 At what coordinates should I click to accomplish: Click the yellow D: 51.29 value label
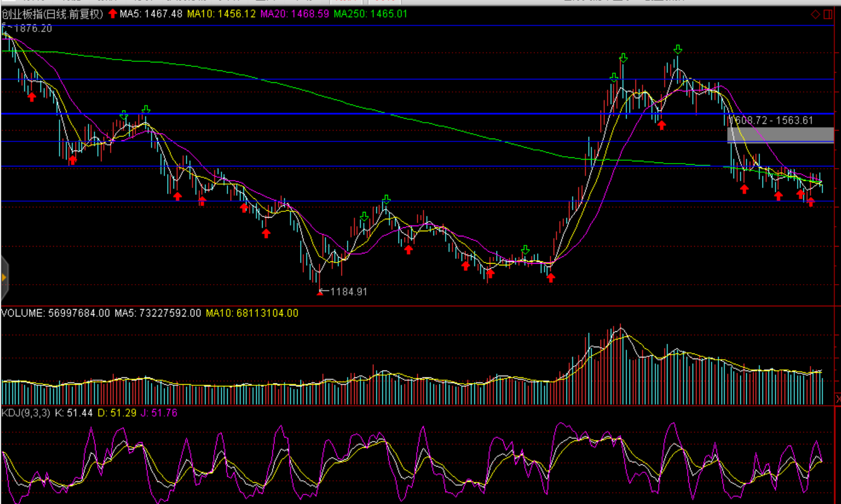[x=117, y=413]
